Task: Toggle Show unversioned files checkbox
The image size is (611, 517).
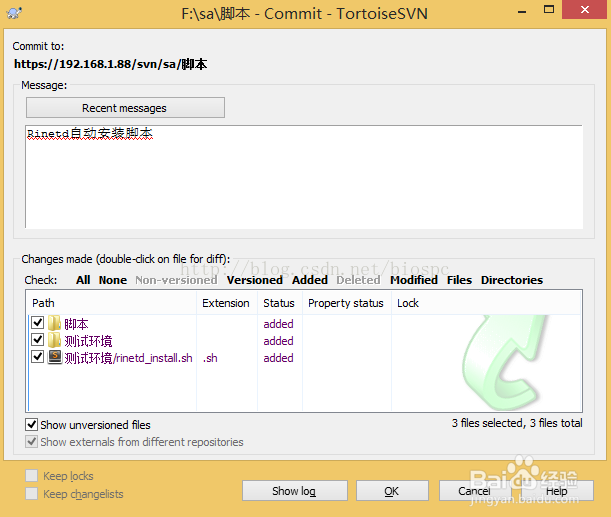Action: (x=32, y=425)
